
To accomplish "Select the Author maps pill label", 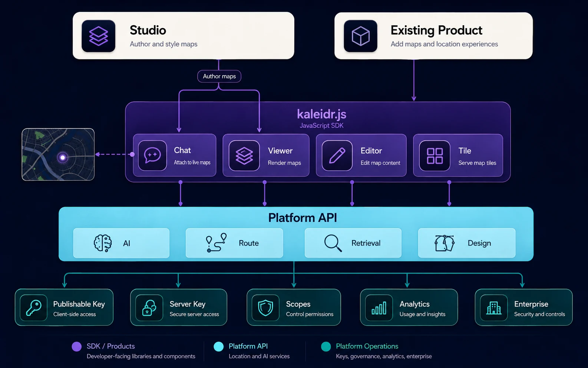I will pos(219,76).
